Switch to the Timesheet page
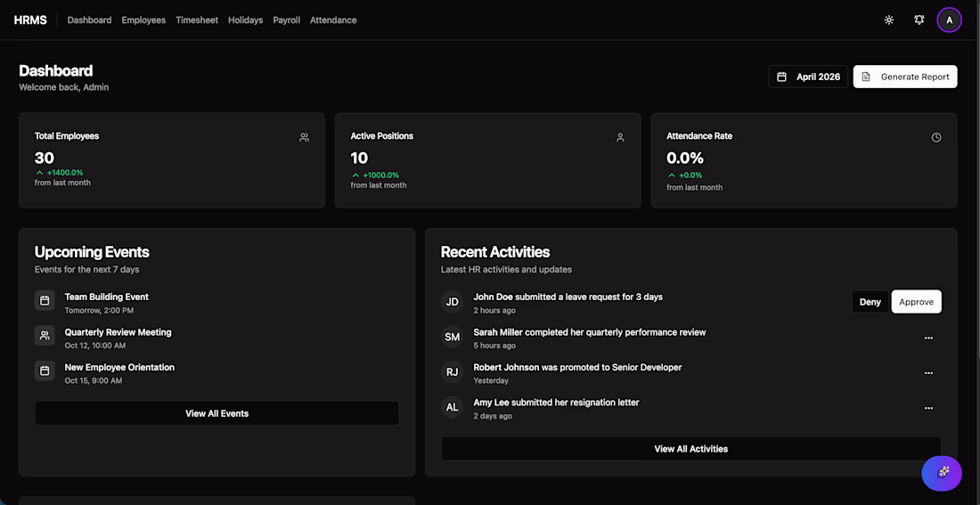Image resolution: width=980 pixels, height=505 pixels. [x=197, y=20]
